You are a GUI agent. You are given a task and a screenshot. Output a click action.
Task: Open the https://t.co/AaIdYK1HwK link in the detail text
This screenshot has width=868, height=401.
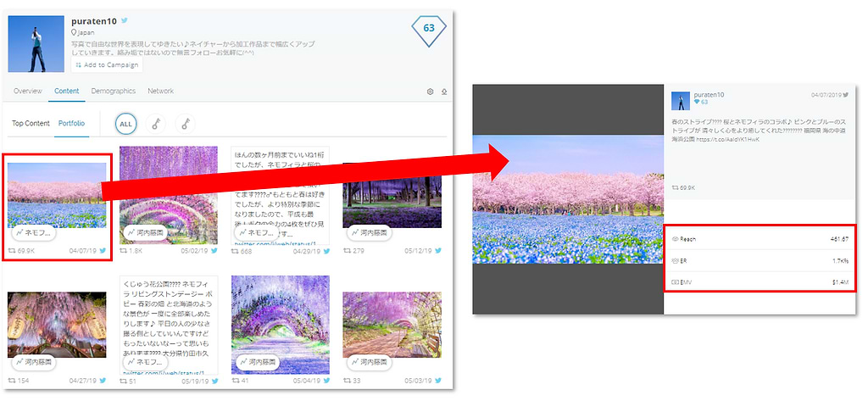point(728,140)
